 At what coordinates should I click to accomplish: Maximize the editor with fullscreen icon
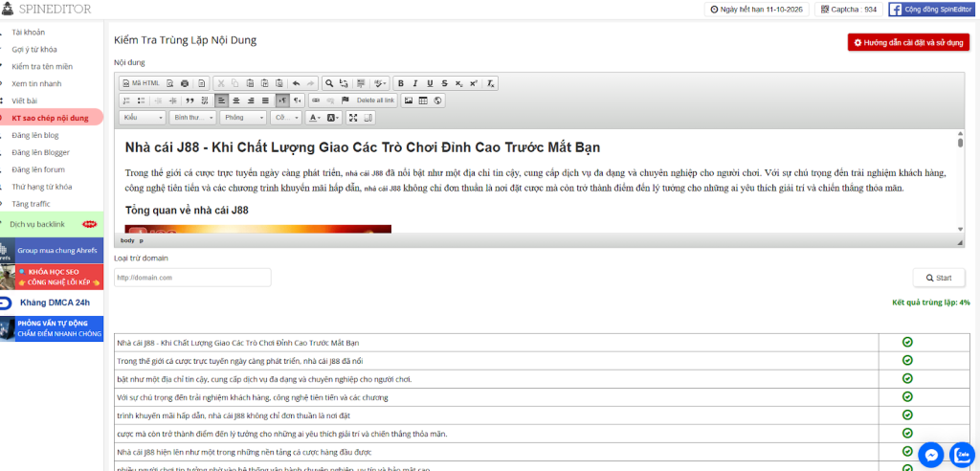[353, 118]
